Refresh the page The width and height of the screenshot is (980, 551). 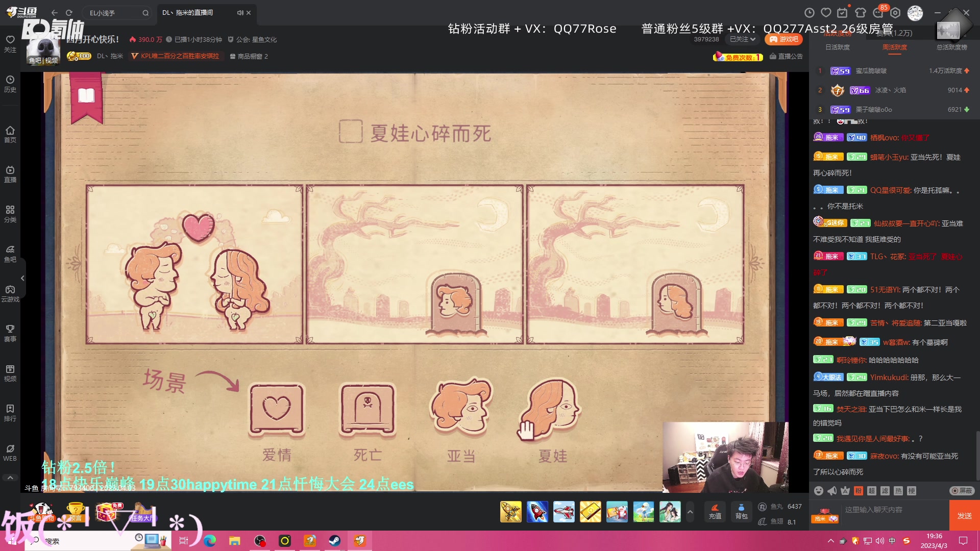(69, 13)
